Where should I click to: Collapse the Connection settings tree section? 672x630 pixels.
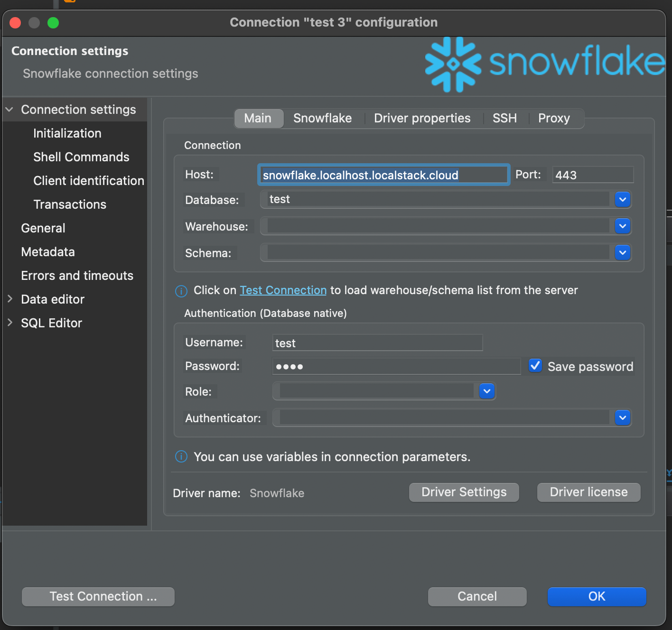pyautogui.click(x=9, y=109)
